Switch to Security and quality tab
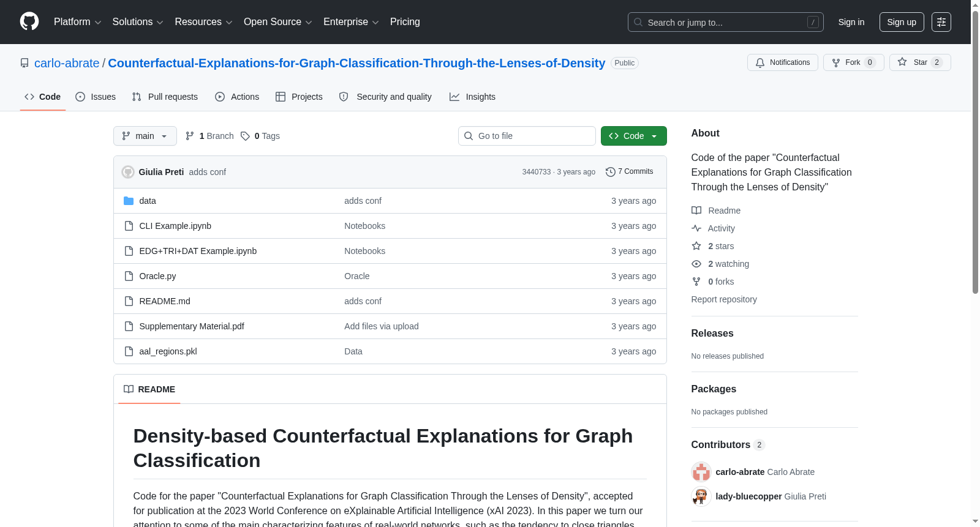 point(385,97)
